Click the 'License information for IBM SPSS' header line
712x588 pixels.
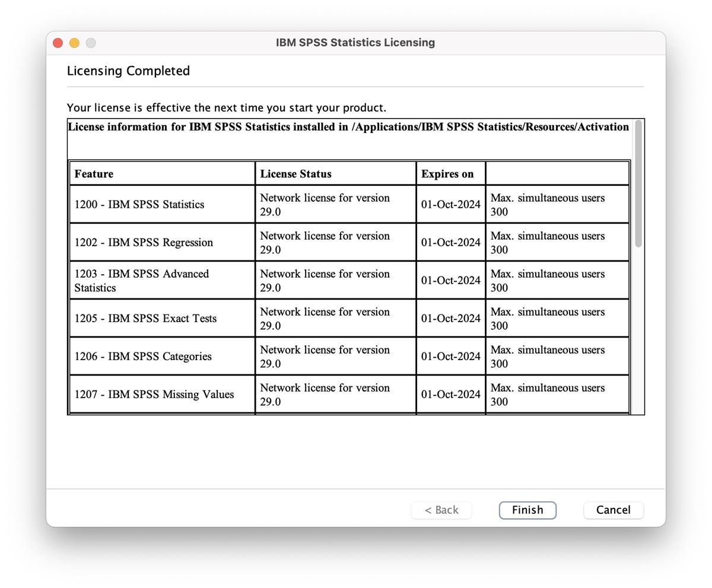point(348,127)
